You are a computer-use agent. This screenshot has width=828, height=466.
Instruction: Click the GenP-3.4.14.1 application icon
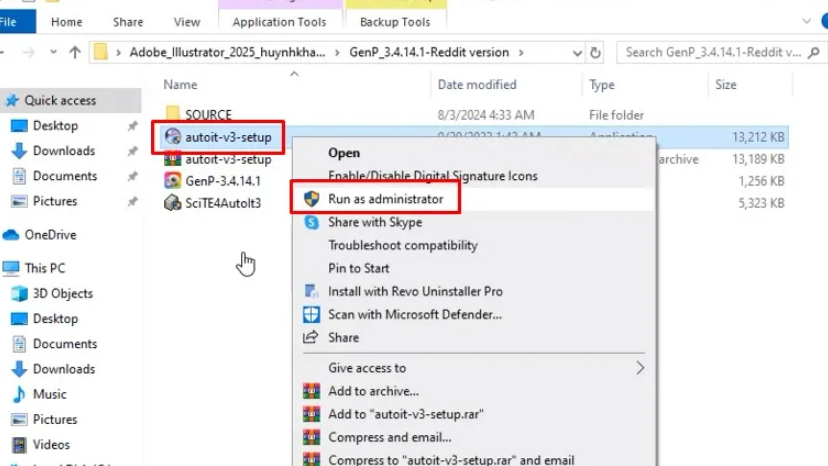[x=172, y=181]
